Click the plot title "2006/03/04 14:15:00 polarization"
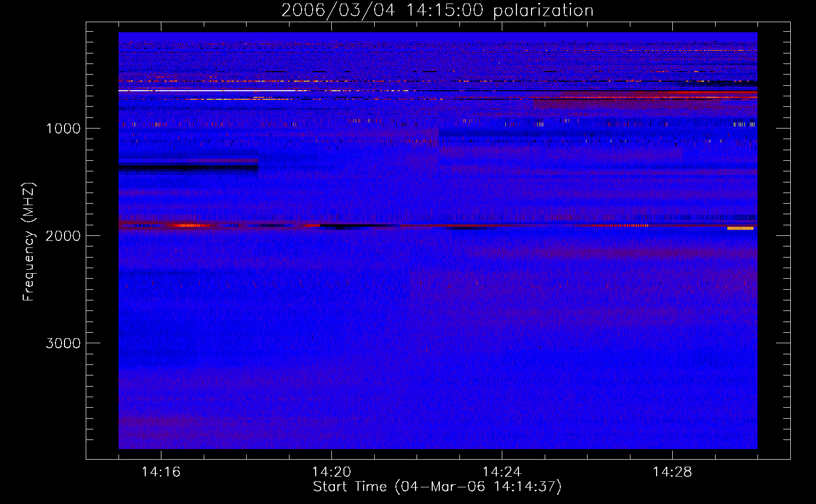 (x=437, y=11)
